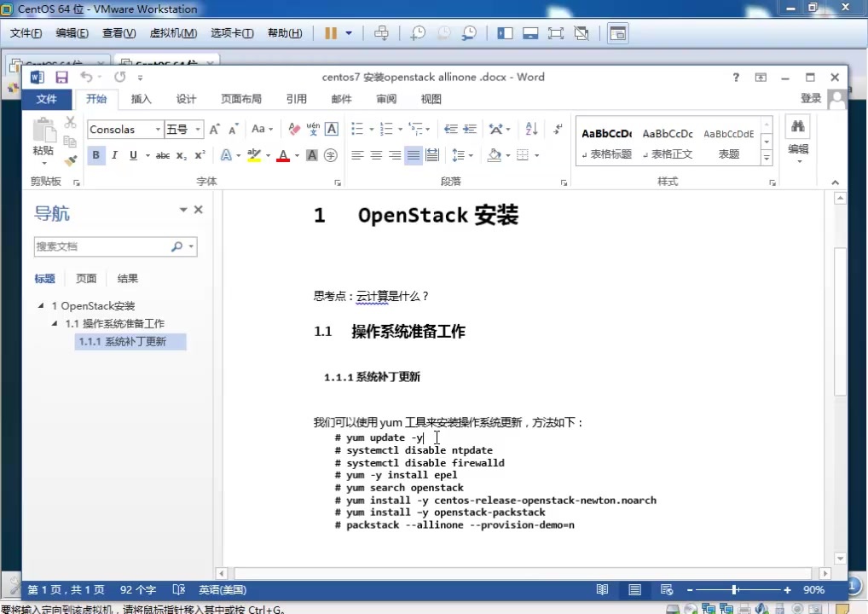Open the font size 五号 dropdown
This screenshot has height=614, width=868.
coord(198,130)
